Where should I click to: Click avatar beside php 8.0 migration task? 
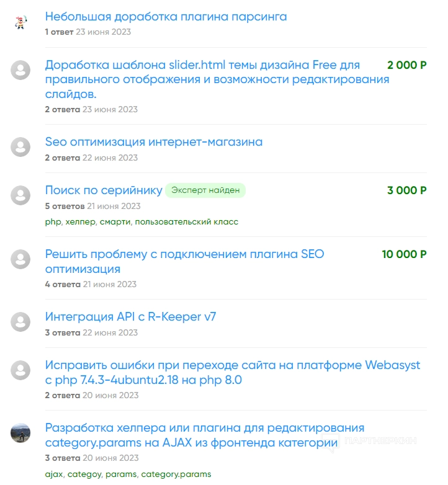tap(20, 370)
